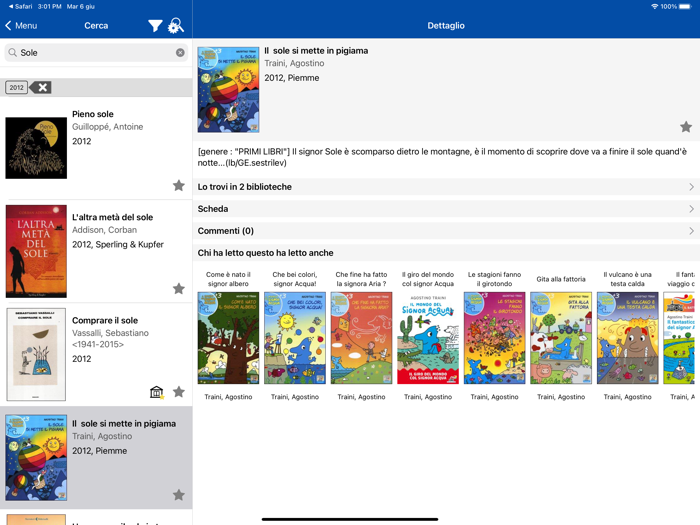Open the filter funnel icon
The height and width of the screenshot is (525, 700).
click(x=155, y=26)
